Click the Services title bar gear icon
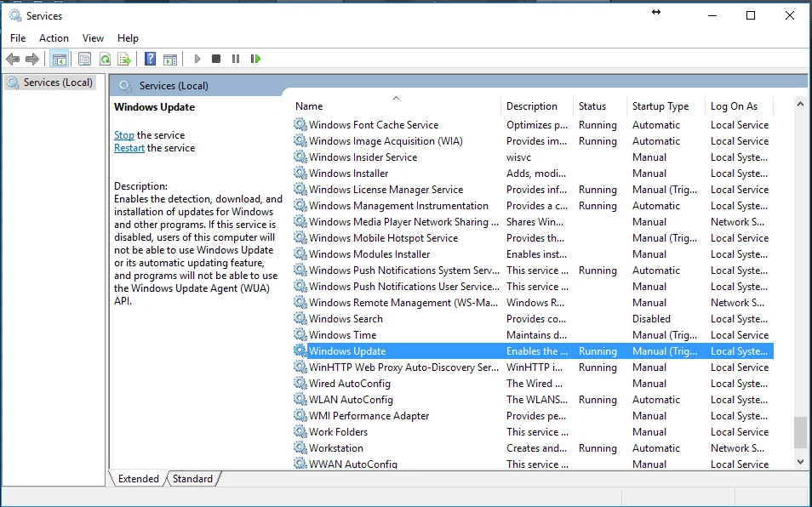 [x=15, y=15]
